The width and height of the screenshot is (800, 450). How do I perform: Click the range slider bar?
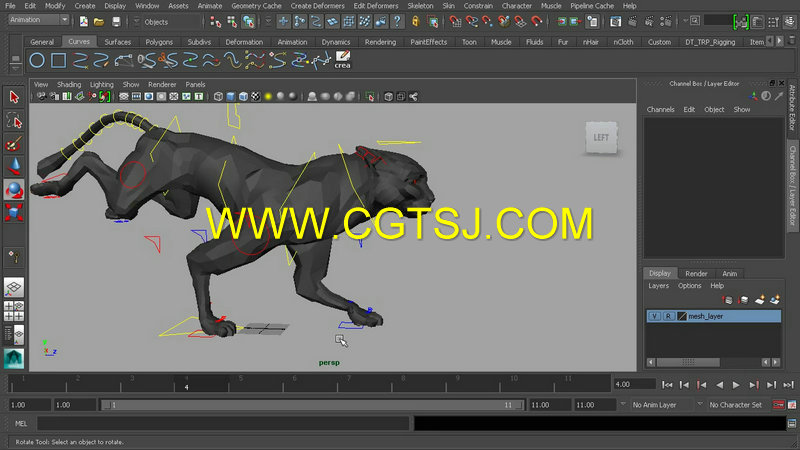tap(312, 405)
